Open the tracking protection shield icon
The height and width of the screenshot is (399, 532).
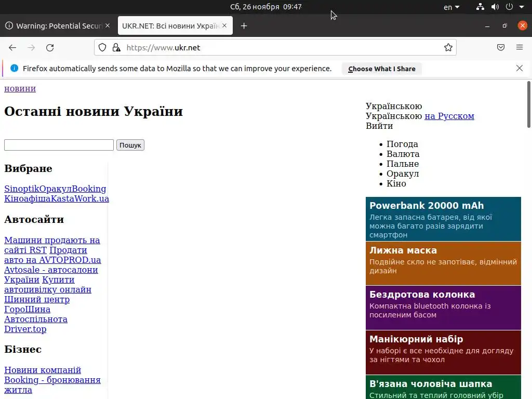tap(102, 47)
